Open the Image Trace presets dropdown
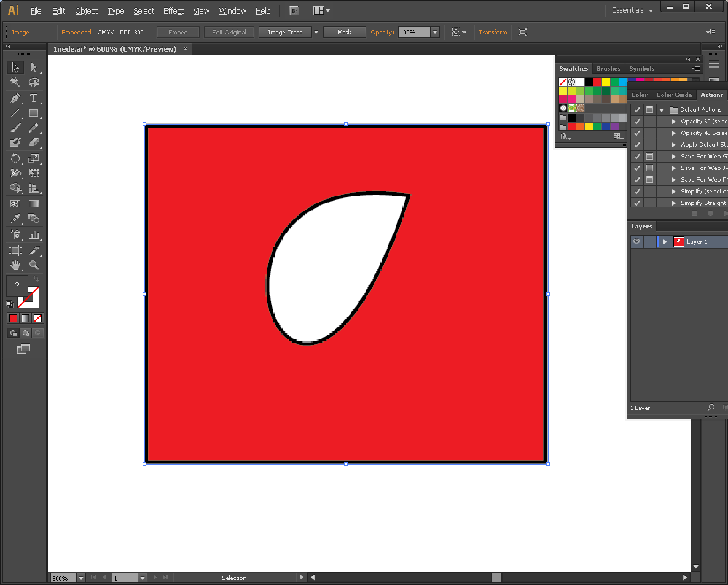This screenshot has width=728, height=585. click(316, 32)
